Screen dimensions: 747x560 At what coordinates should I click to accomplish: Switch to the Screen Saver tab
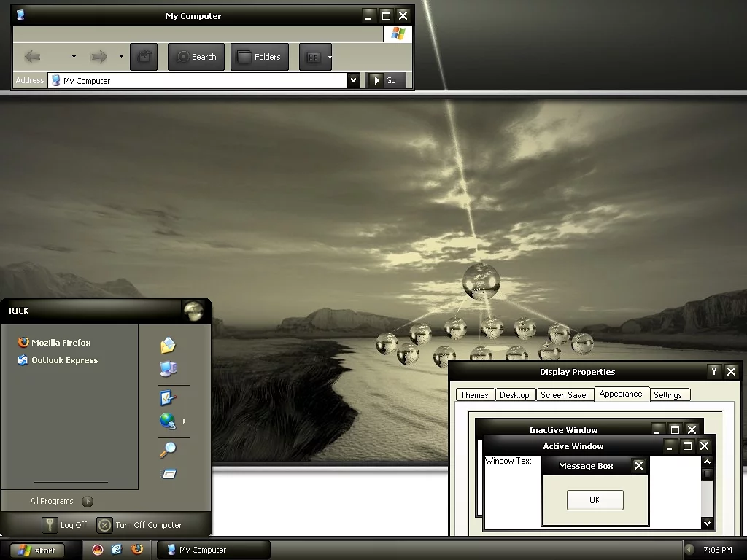564,394
